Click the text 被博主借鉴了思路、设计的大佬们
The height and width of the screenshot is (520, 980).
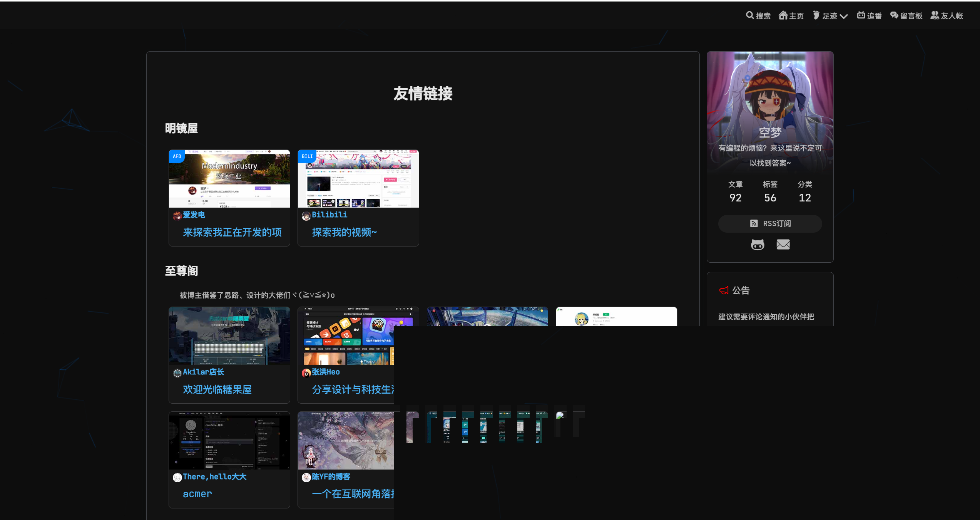[x=235, y=295]
